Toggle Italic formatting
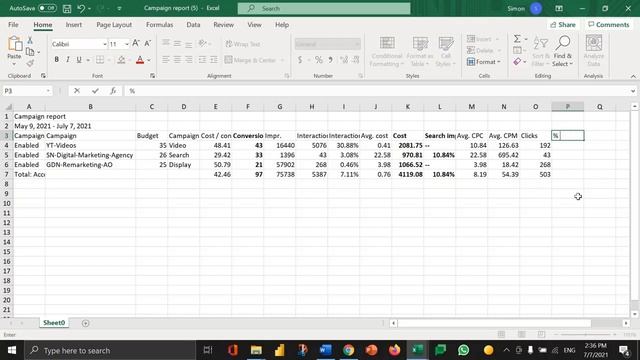640x360 pixels. click(x=67, y=60)
